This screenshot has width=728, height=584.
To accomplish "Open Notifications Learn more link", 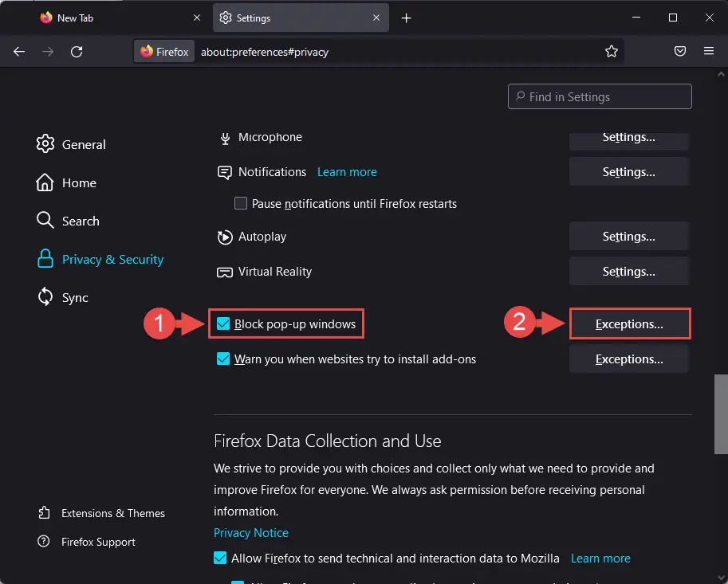I will coord(347,172).
